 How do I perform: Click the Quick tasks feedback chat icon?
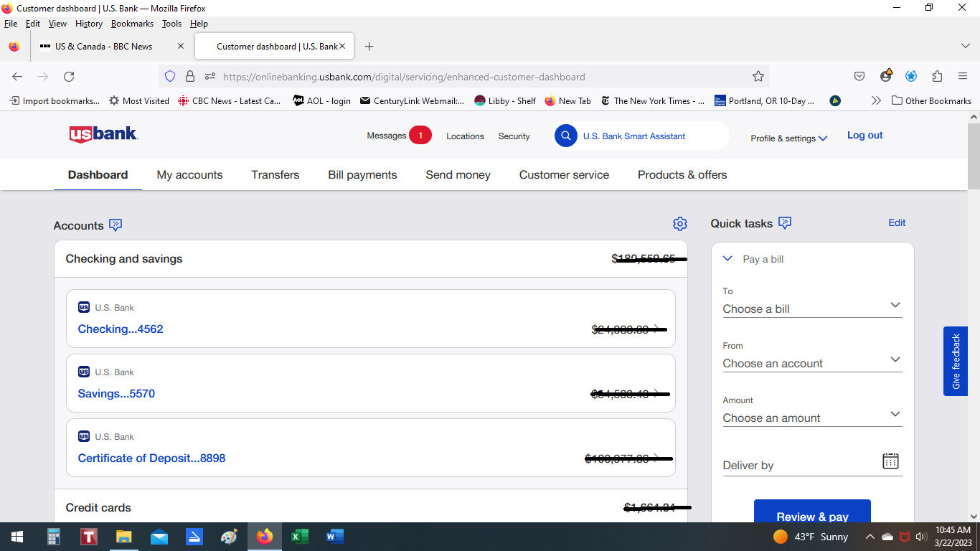coord(785,223)
